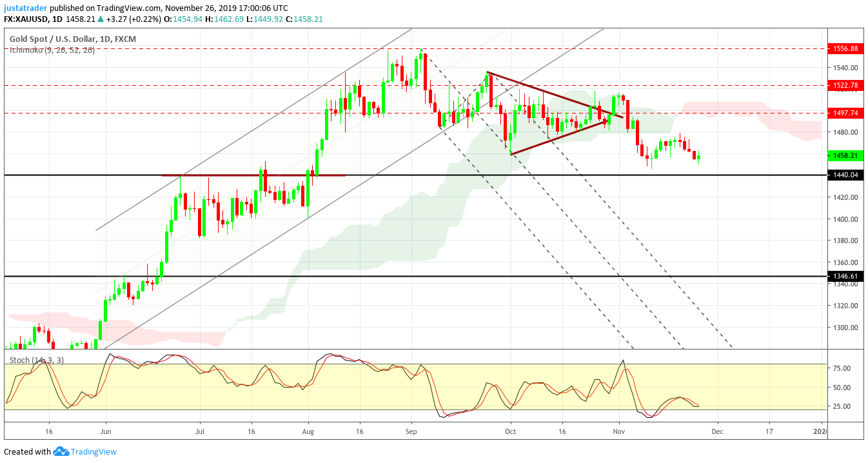Click the high value H:1462.69
Image resolution: width=868 pixels, height=463 pixels.
225,19
